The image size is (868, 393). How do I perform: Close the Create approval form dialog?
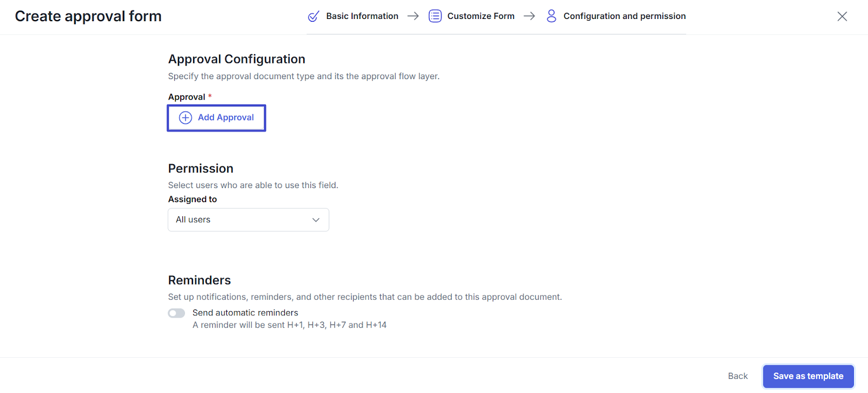[842, 16]
